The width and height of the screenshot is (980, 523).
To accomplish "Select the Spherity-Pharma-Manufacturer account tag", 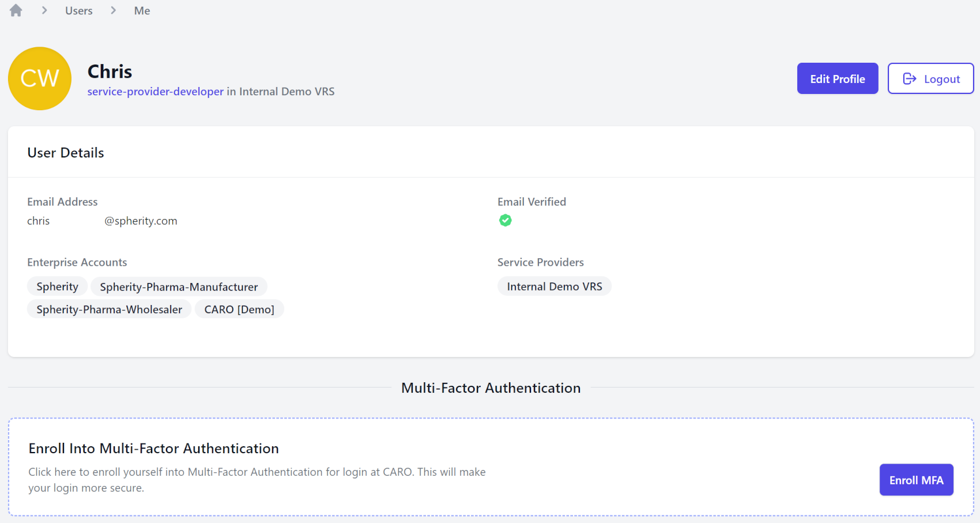I will point(179,287).
